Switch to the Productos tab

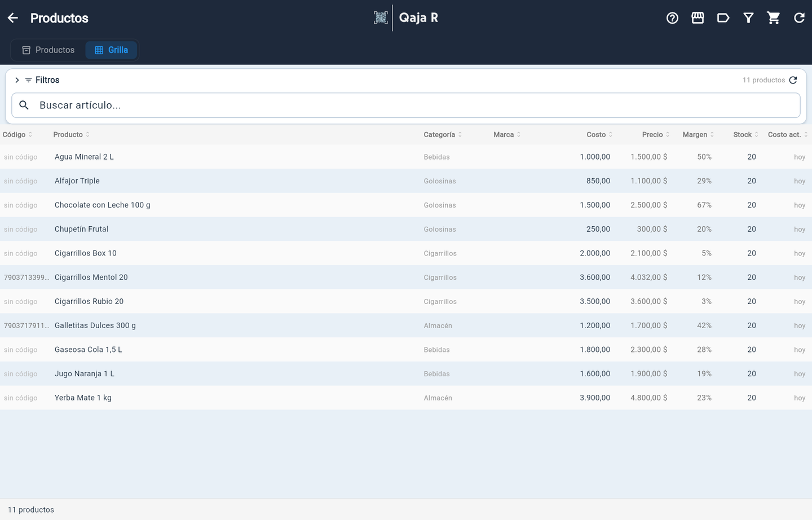[48, 50]
